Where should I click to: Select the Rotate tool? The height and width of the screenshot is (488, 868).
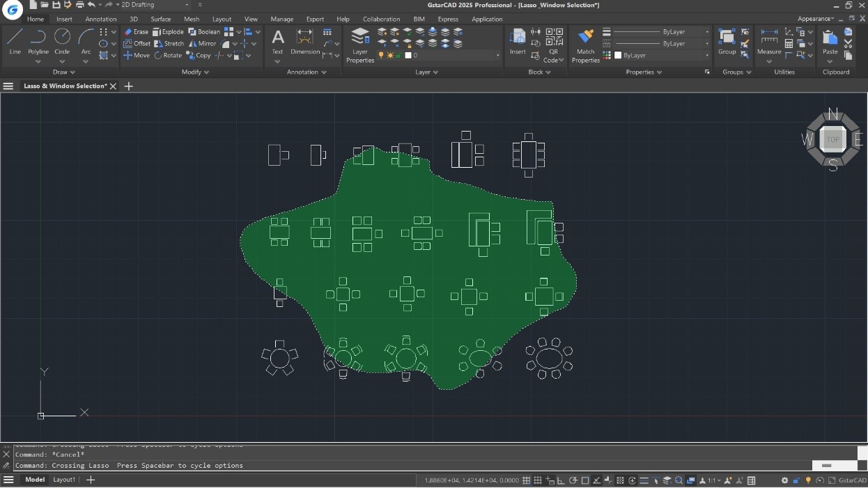172,55
